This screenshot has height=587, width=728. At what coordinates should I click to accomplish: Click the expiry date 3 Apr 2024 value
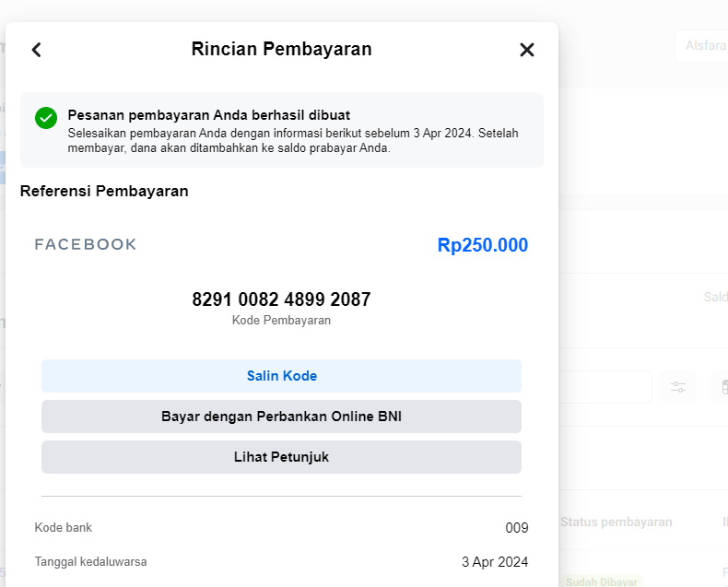pyautogui.click(x=495, y=562)
